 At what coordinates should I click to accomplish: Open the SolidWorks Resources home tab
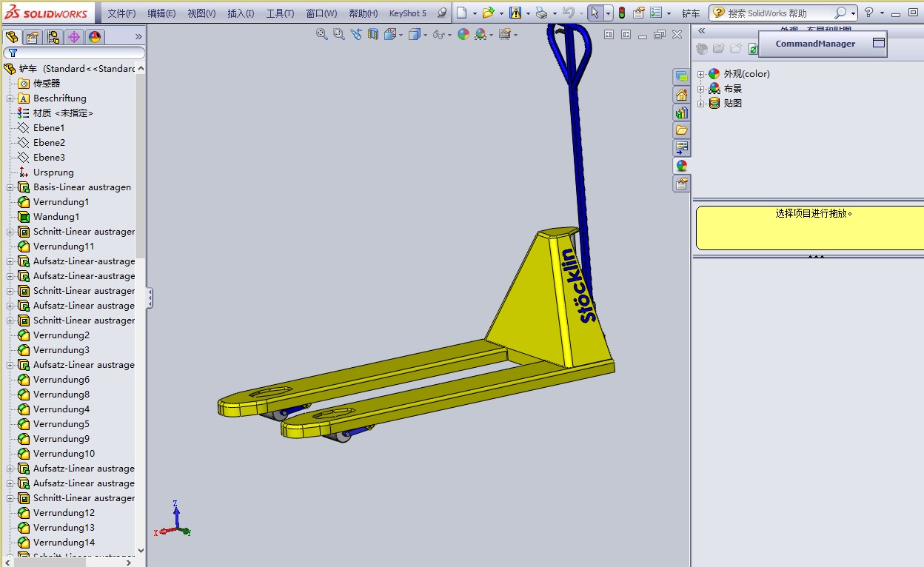[x=681, y=95]
